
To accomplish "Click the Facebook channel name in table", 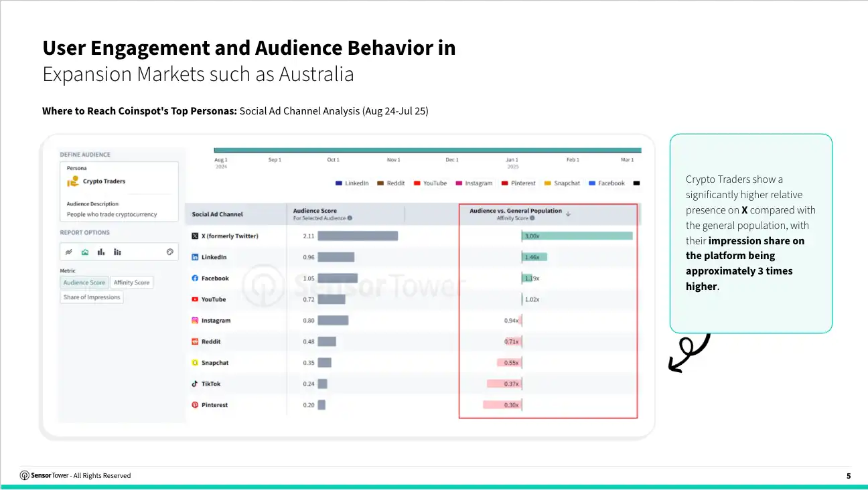I will 215,278.
